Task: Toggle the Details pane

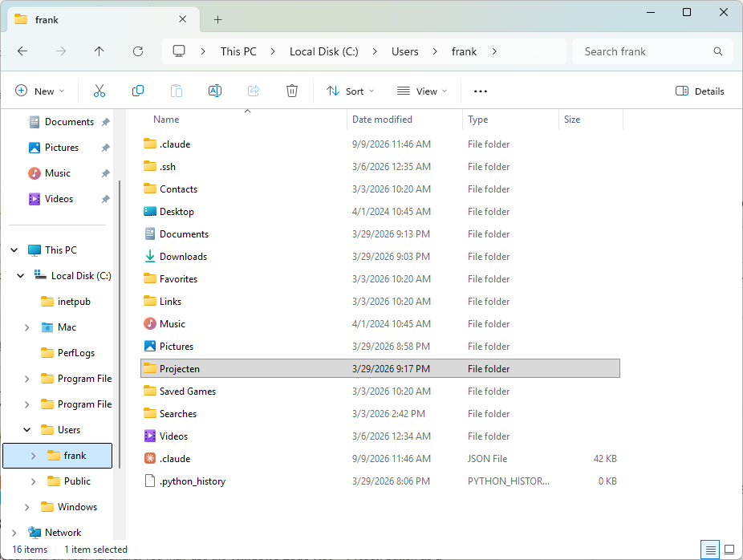Action: point(700,91)
